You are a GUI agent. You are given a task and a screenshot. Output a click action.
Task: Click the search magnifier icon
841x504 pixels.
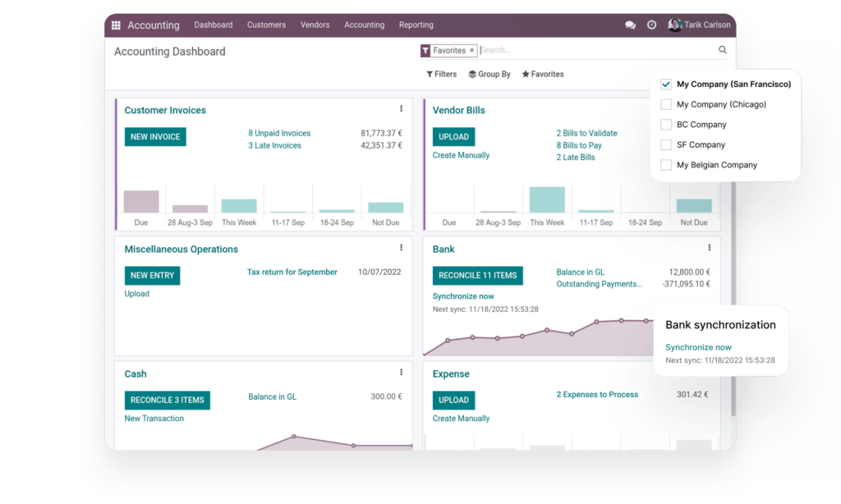(723, 50)
